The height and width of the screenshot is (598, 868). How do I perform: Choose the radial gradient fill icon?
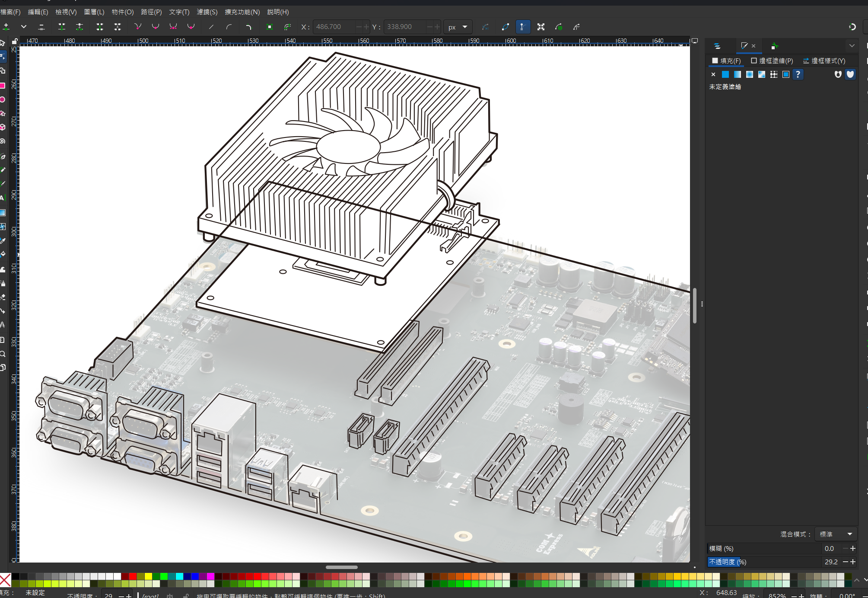(750, 74)
